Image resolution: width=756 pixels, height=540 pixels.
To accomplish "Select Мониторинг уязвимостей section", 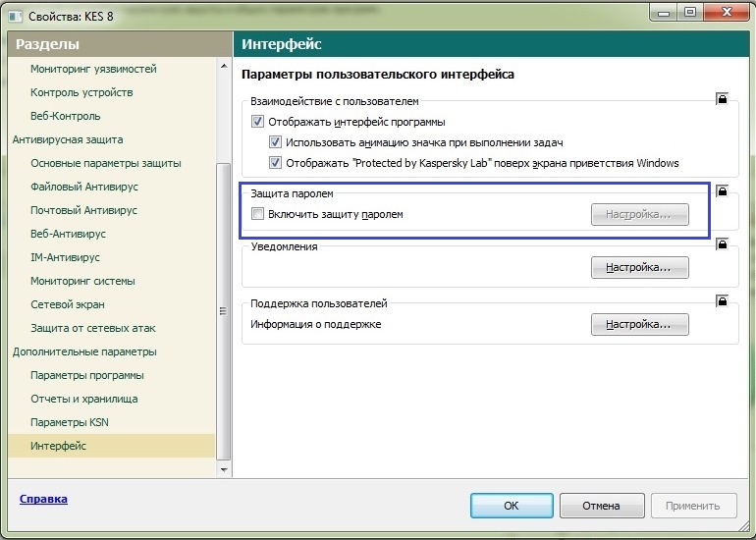I will point(93,69).
